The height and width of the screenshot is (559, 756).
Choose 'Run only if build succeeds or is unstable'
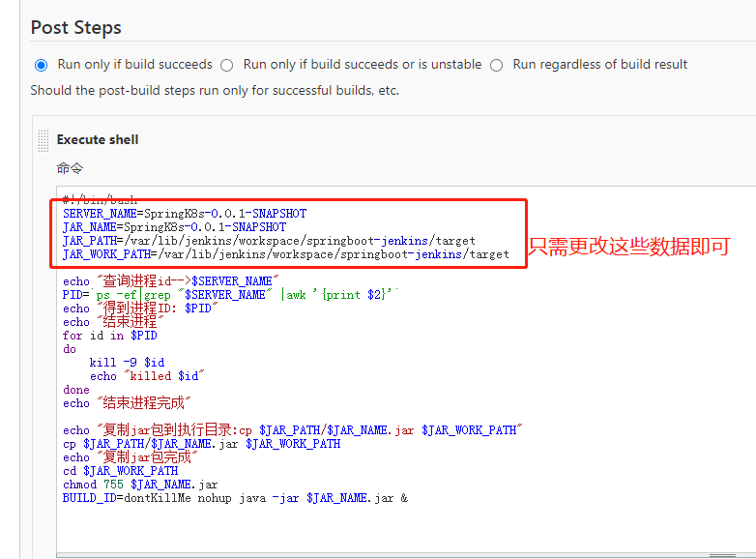click(226, 65)
